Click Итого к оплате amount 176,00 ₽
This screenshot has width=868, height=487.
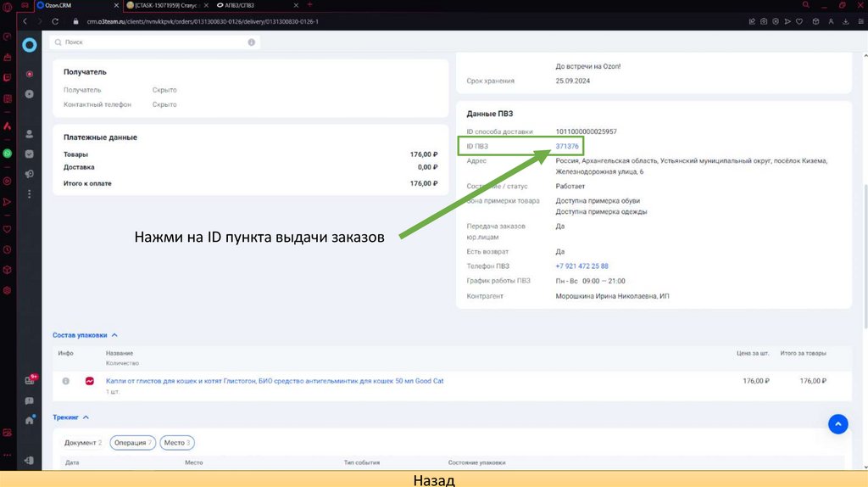[x=424, y=183]
